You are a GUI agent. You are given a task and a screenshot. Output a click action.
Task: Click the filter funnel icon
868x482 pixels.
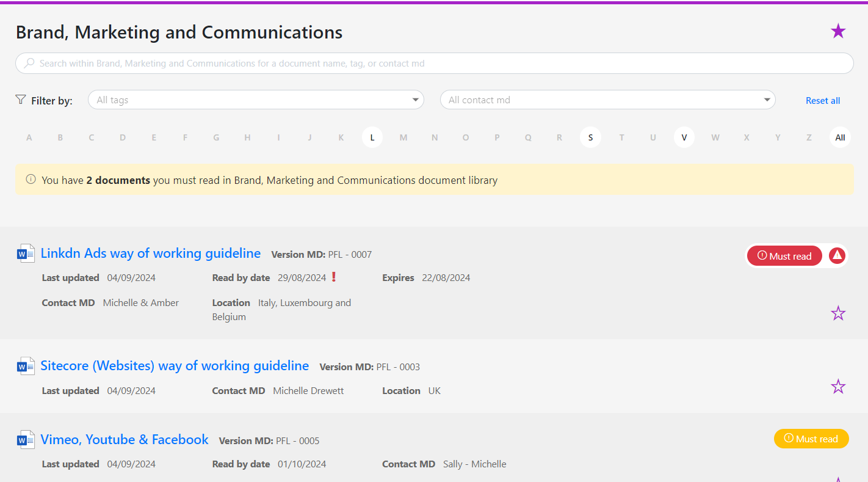(x=21, y=100)
